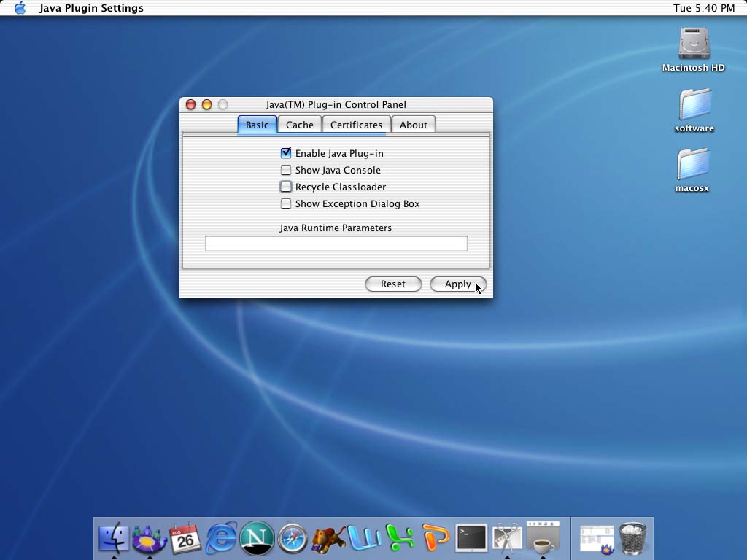
Task: Click the Java coffee cup dock icon
Action: coord(543,538)
